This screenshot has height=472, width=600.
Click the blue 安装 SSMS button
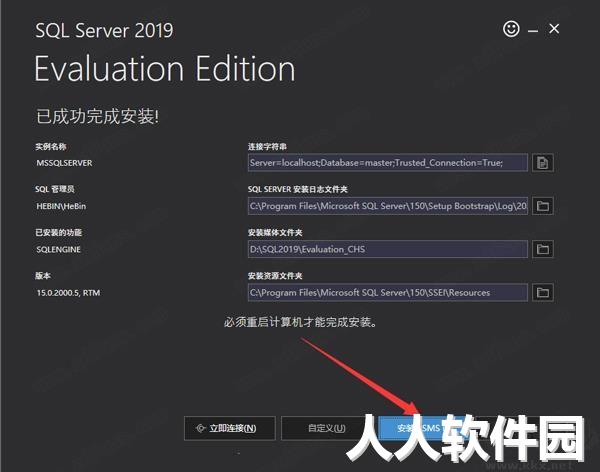(x=424, y=428)
